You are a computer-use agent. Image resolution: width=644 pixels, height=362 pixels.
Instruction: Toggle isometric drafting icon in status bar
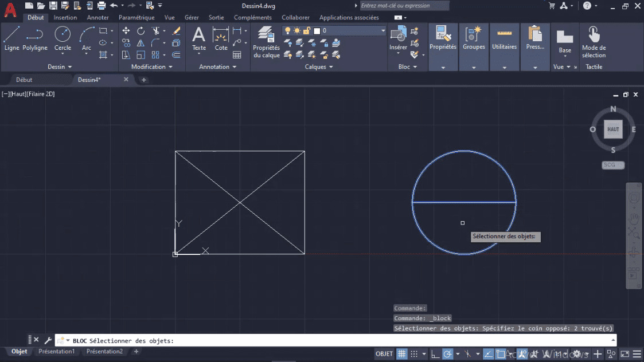click(x=468, y=354)
